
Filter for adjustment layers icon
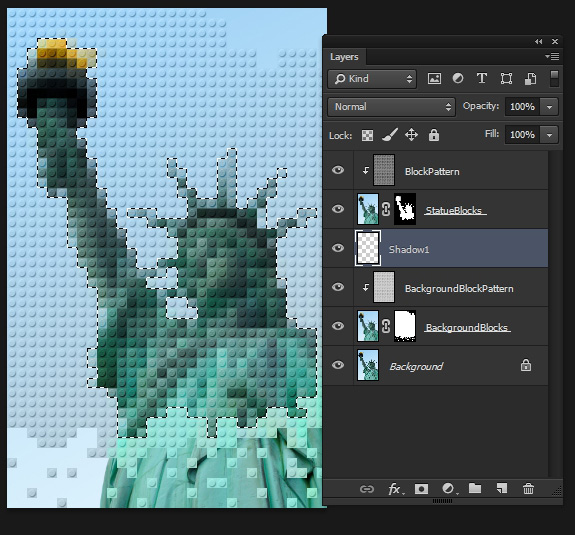coord(458,78)
